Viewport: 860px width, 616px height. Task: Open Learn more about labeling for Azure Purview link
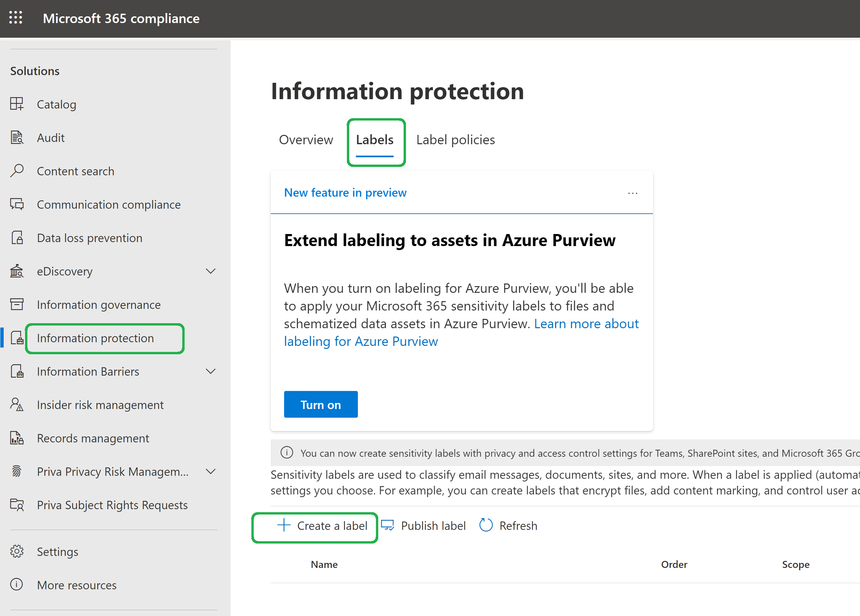[461, 332]
